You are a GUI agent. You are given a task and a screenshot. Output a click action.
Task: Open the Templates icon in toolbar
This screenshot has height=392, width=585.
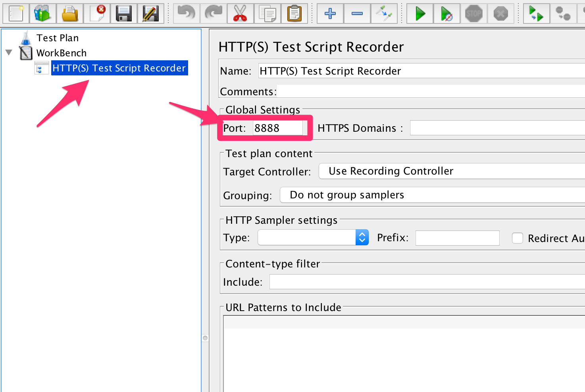coord(43,13)
